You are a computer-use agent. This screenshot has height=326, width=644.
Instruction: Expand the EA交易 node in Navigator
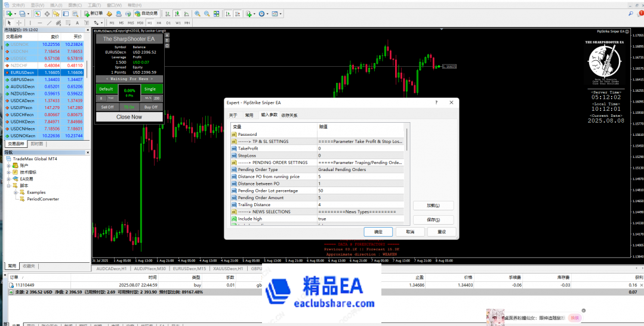(9, 179)
